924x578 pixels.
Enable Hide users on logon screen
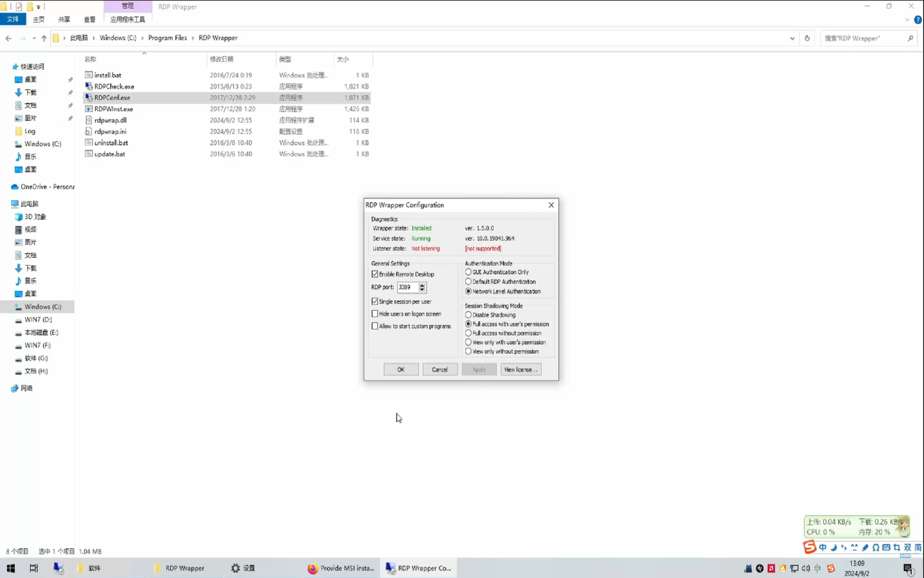pyautogui.click(x=375, y=313)
